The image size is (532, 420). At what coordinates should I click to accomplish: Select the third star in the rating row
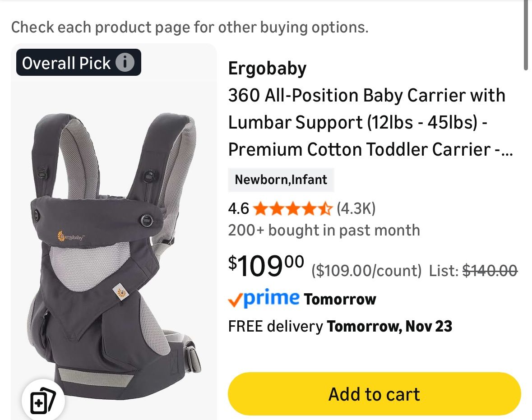tap(293, 209)
